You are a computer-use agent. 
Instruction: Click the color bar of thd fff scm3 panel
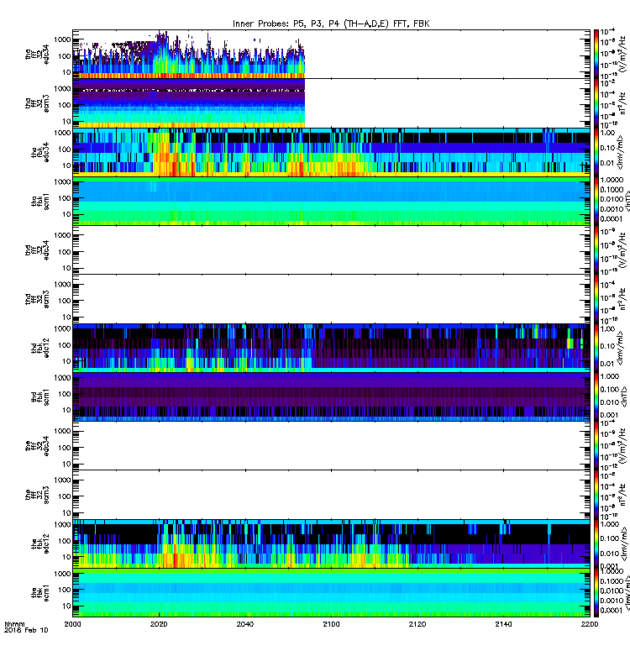(596, 299)
